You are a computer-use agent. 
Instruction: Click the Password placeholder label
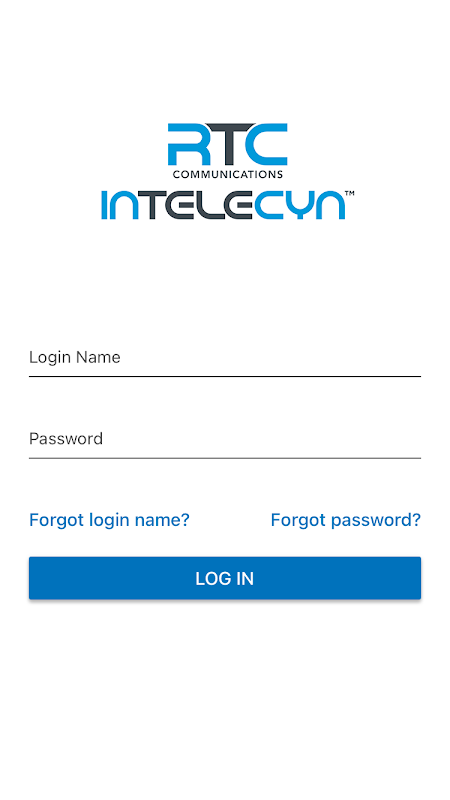(x=66, y=439)
